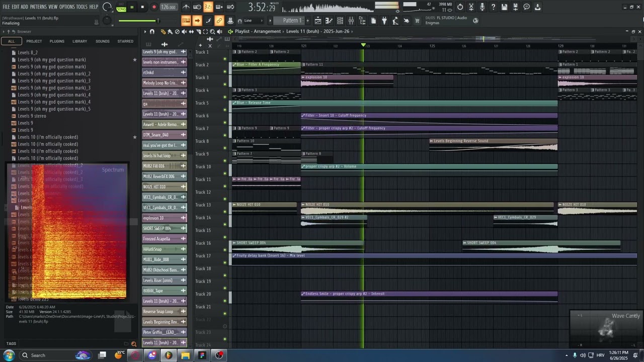The image size is (644, 362).
Task: Enable the muted Track 22 light
Action: (225, 326)
